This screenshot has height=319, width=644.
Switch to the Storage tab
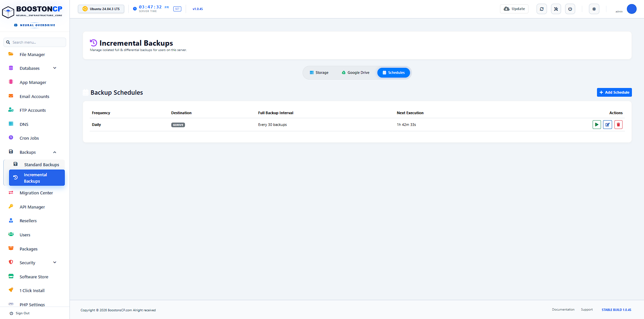coord(319,73)
